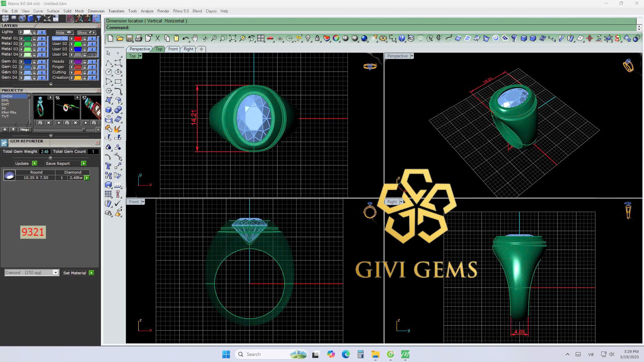This screenshot has height=362, width=644.
Task: Select the Text tool icon
Action: point(108,166)
